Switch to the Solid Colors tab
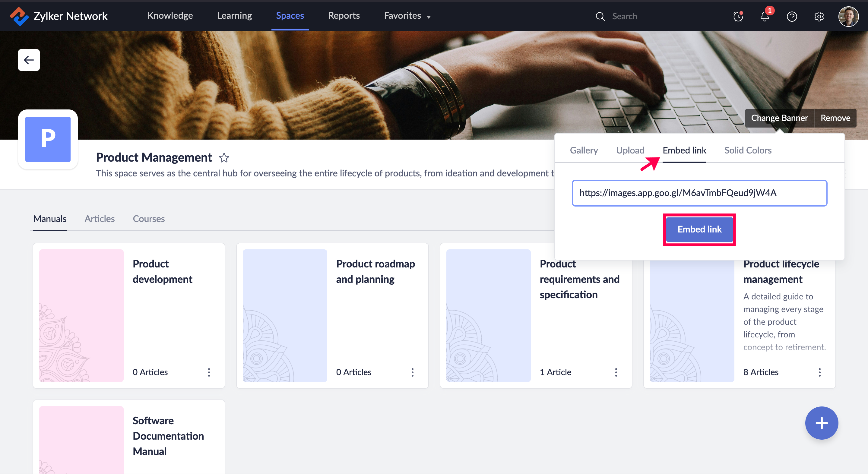The width and height of the screenshot is (868, 474). [748, 150]
